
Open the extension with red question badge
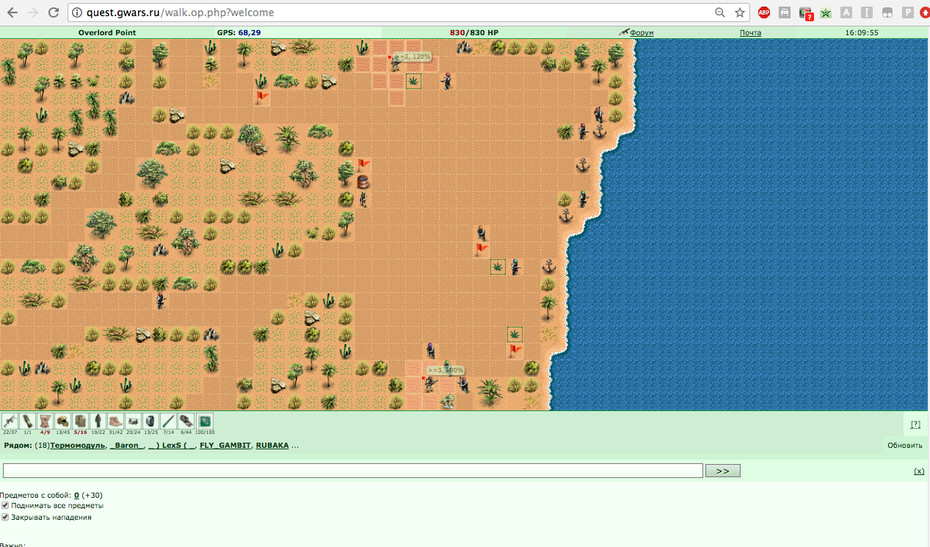pos(805,13)
